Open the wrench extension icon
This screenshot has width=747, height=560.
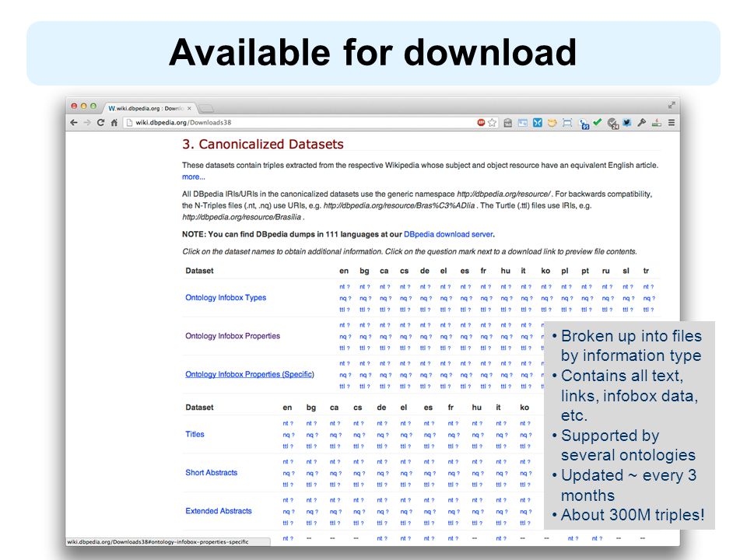click(642, 123)
